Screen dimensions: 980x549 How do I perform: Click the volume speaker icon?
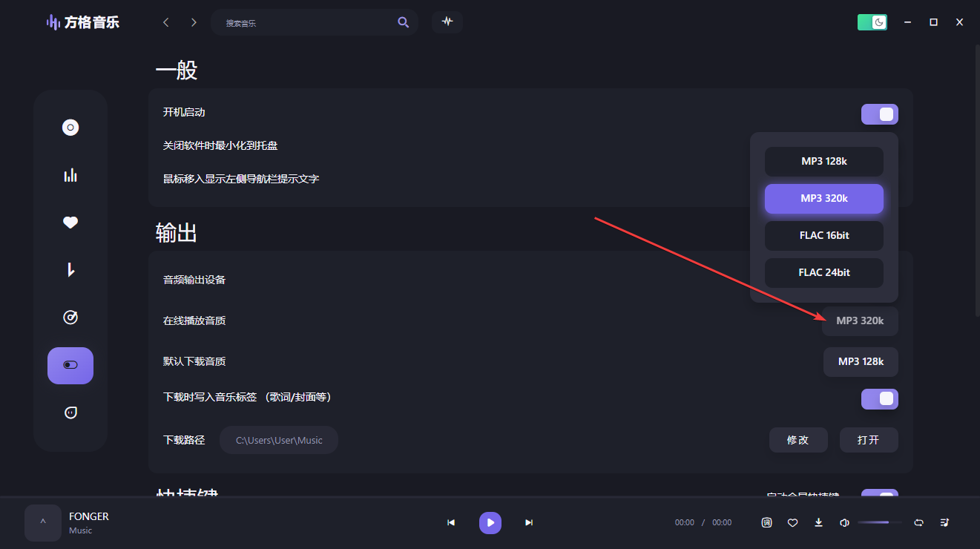844,522
